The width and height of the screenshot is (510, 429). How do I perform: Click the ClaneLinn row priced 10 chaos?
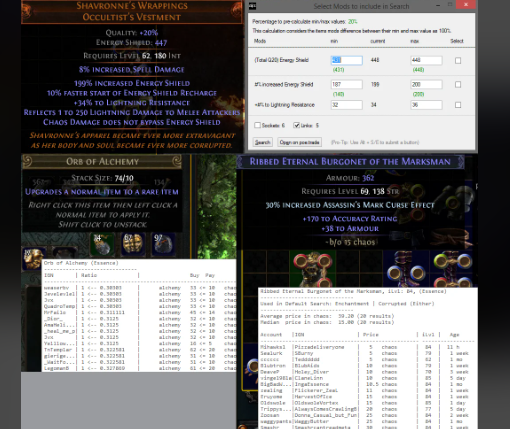(x=367, y=378)
